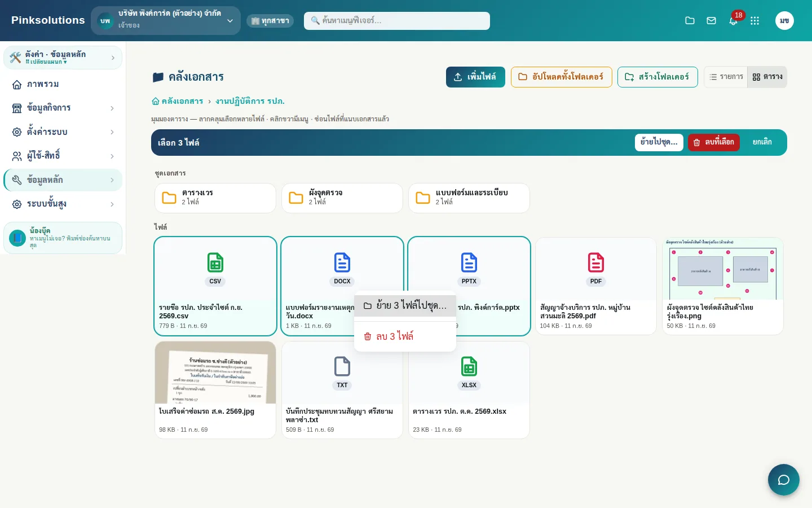Expand the ตั้งค่า · ข้อมูลหลัก section chevron
The height and width of the screenshot is (508, 812).
tap(113, 58)
